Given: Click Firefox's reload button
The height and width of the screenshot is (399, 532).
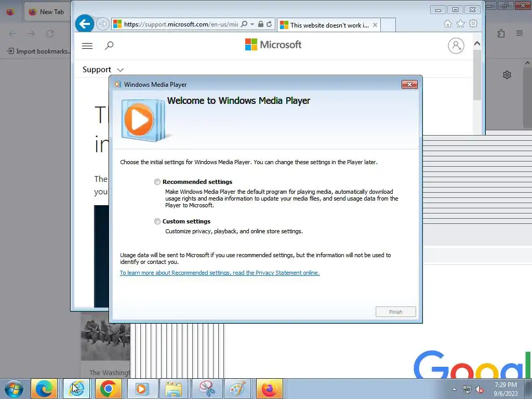Looking at the screenshot, I should click(x=50, y=34).
